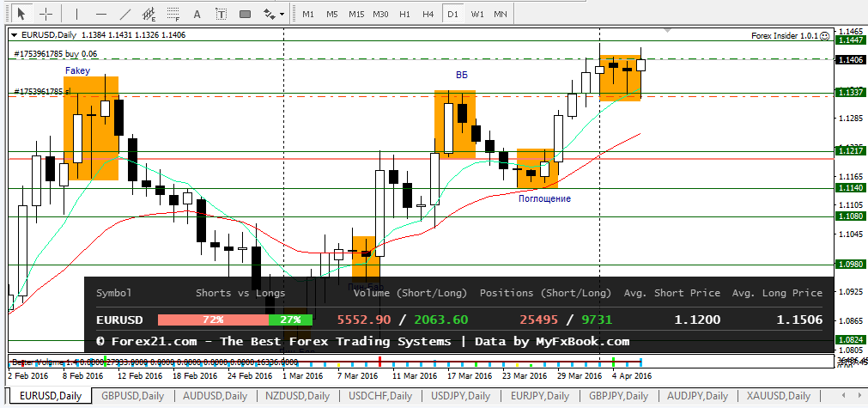868x408 pixels.
Task: Open the EURJPY,Daily chart tab
Action: (x=540, y=396)
